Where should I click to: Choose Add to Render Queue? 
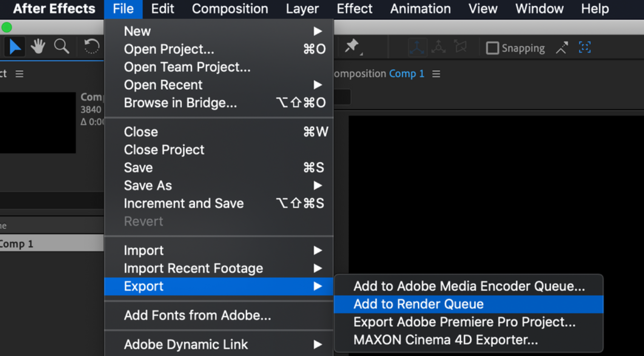point(418,304)
